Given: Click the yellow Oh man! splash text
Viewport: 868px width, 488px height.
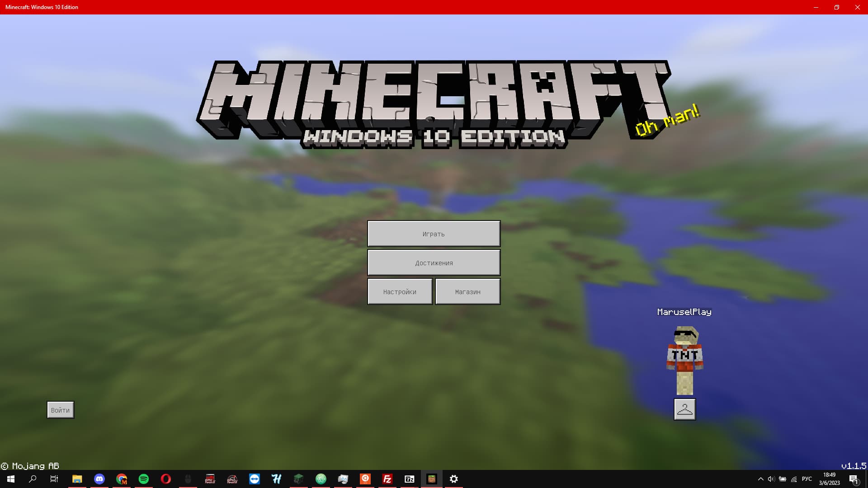Looking at the screenshot, I should [x=667, y=120].
